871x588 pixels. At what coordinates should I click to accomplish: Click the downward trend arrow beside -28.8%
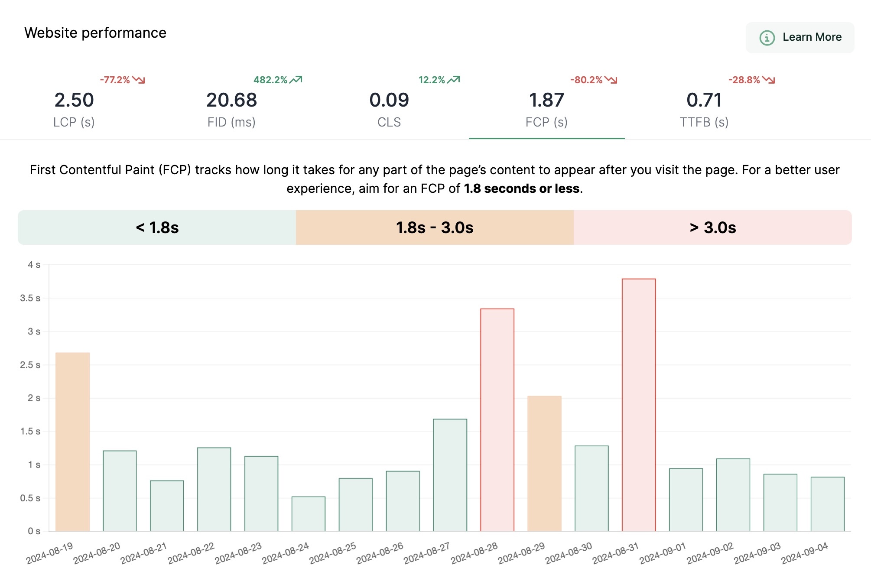coord(769,80)
